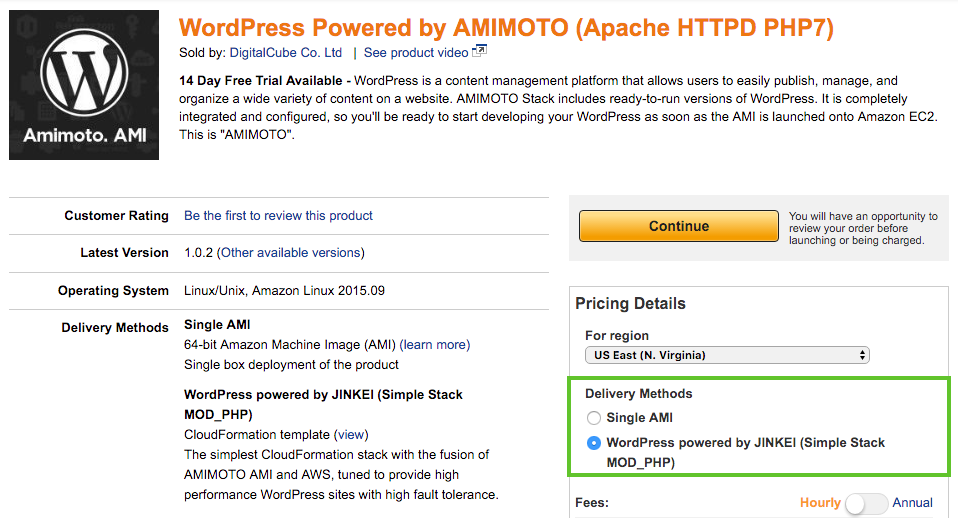This screenshot has width=958, height=518.
Task: Select WordPress powered by JINKEI radio option
Action: [x=593, y=443]
